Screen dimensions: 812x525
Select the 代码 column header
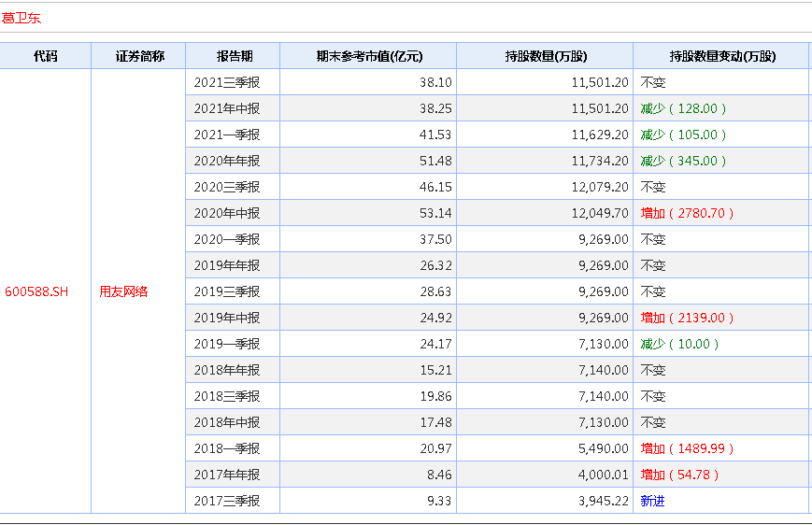tap(45, 56)
